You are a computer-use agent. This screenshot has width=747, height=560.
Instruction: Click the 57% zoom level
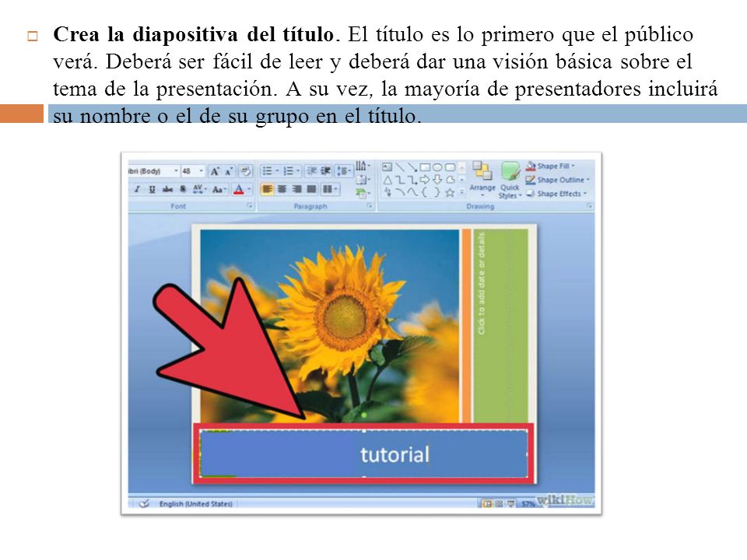528,504
